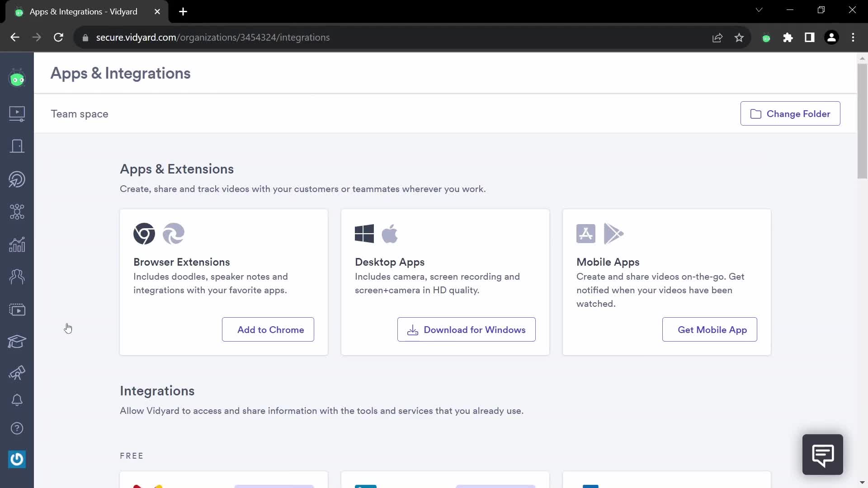Click the FREE section label
Image resolution: width=868 pixels, height=488 pixels.
tap(132, 456)
